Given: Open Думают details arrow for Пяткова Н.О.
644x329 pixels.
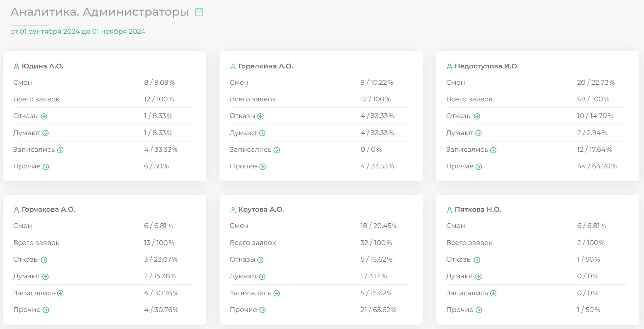Looking at the screenshot, I should 479,277.
